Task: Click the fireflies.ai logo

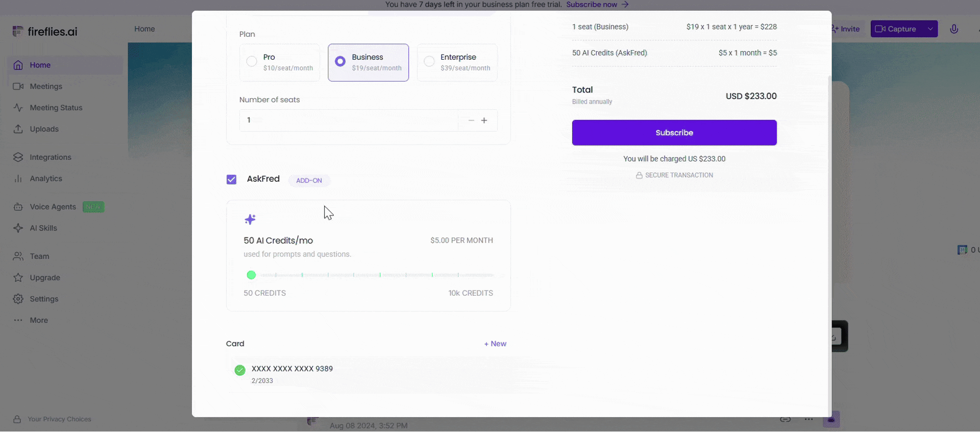Action: click(45, 32)
